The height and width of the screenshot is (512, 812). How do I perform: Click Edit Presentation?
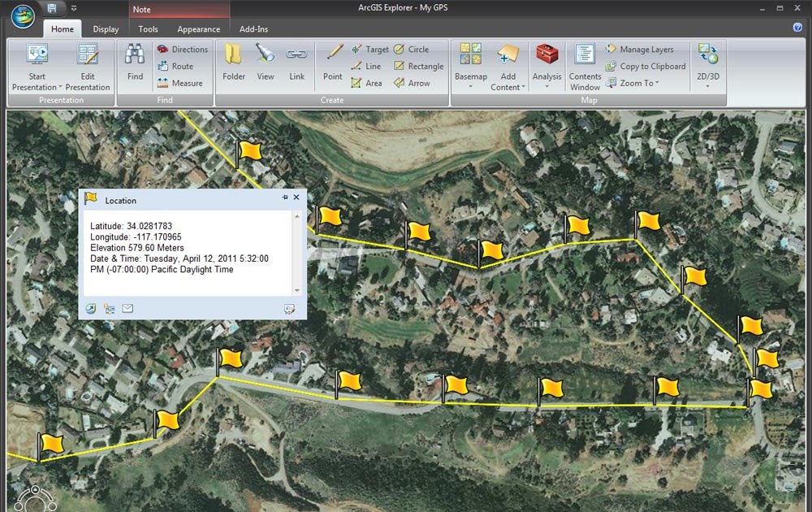88,65
